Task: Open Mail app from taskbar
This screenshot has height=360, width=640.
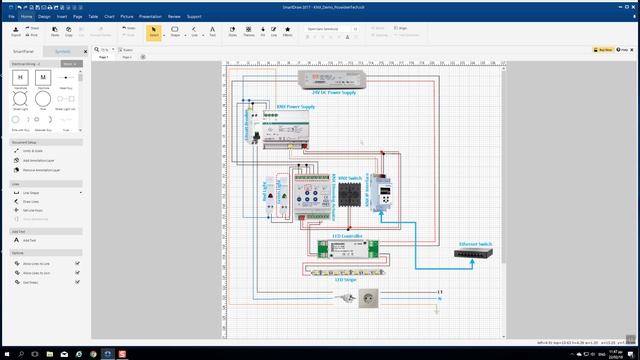Action: pos(64,354)
